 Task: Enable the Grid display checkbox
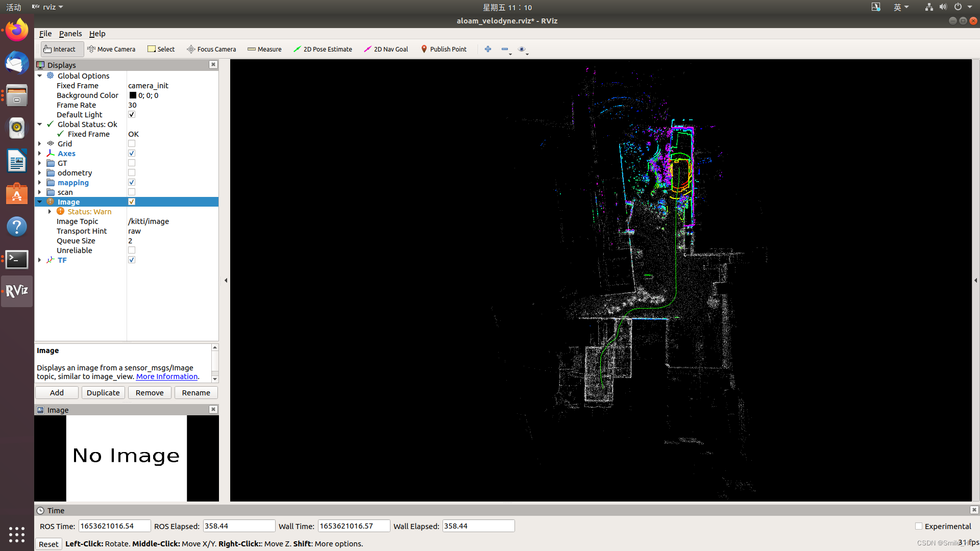click(132, 144)
